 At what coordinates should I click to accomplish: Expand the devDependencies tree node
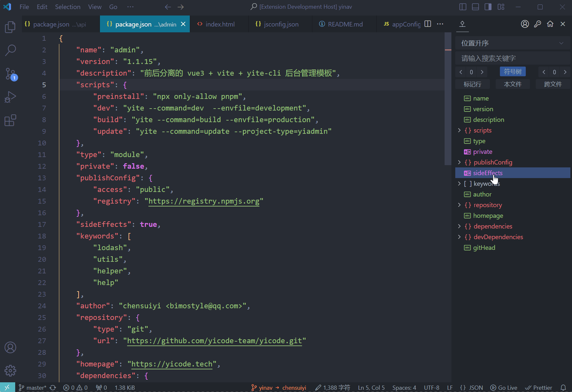(x=459, y=237)
